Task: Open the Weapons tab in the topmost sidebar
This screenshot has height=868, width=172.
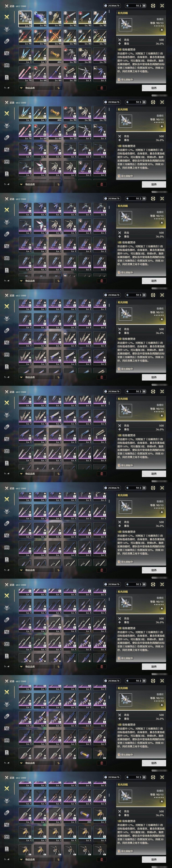Action: [7, 17]
